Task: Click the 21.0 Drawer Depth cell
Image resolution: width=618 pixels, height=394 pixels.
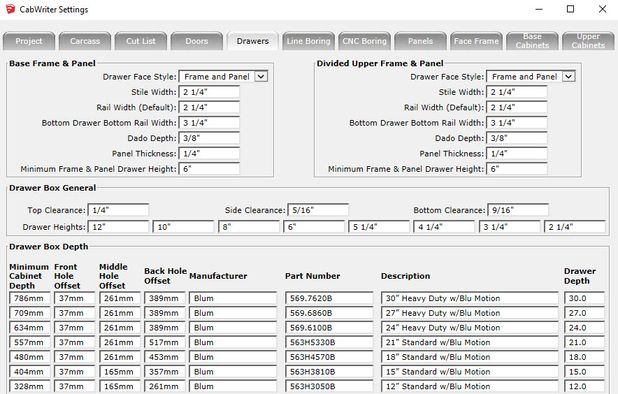Action: pos(584,342)
